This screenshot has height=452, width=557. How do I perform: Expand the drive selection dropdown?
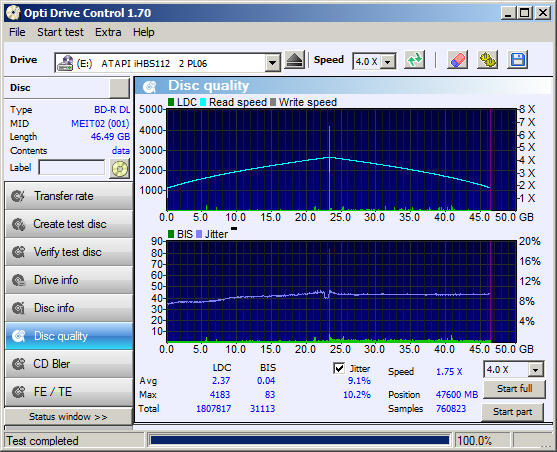tap(272, 63)
